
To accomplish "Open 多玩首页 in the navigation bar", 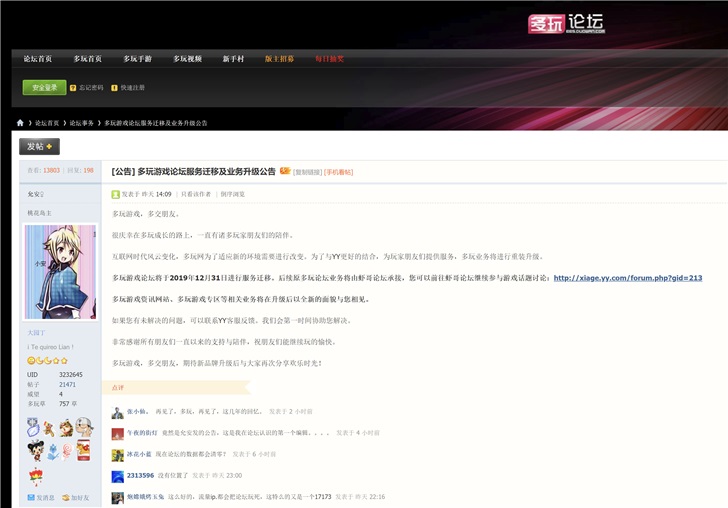I will tap(88, 59).
